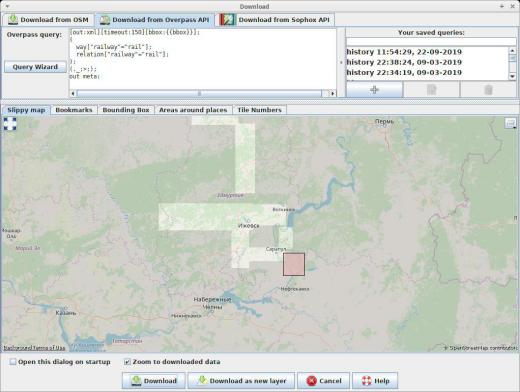Select the pink download area rectangle
This screenshot has width=520, height=392.
click(x=294, y=264)
